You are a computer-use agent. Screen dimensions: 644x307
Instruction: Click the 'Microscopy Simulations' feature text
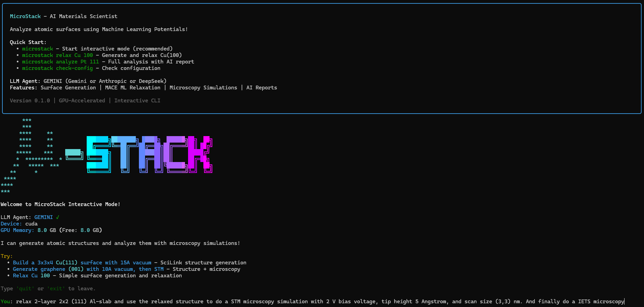203,88
